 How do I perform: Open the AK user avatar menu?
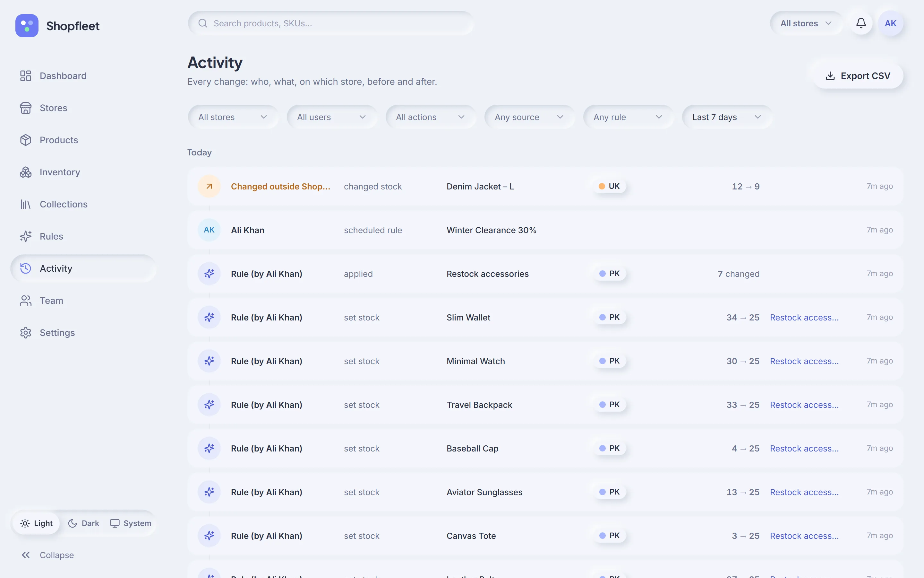(890, 23)
